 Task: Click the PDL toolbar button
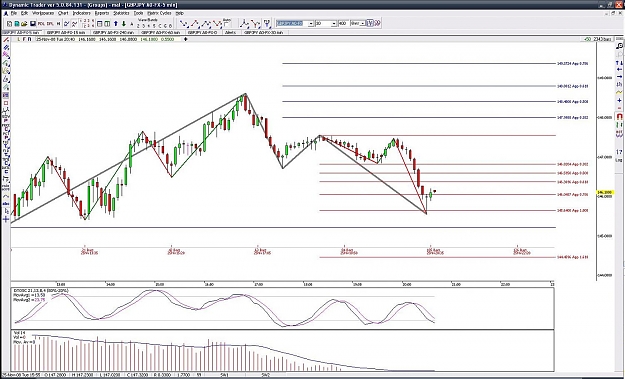click(41, 24)
